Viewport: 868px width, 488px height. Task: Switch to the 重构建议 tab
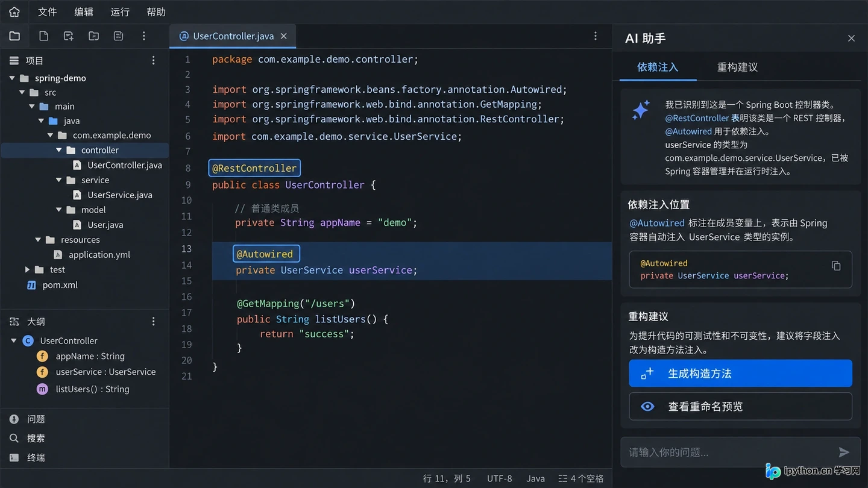coord(737,67)
